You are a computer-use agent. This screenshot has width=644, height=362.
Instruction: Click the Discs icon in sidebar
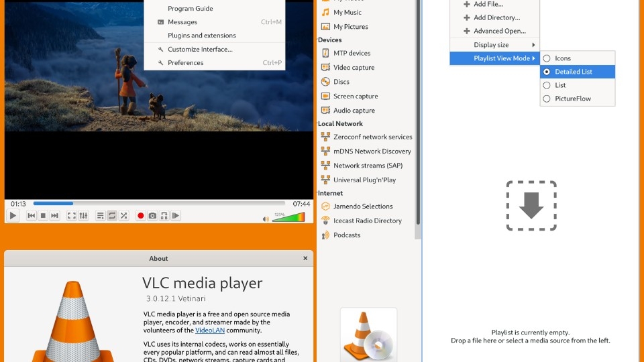pos(325,82)
